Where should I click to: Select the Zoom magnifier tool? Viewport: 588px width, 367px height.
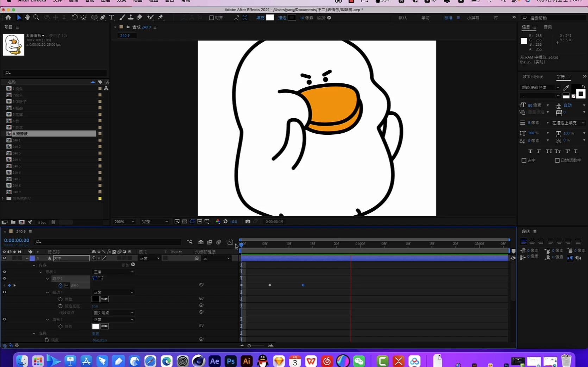(x=36, y=17)
